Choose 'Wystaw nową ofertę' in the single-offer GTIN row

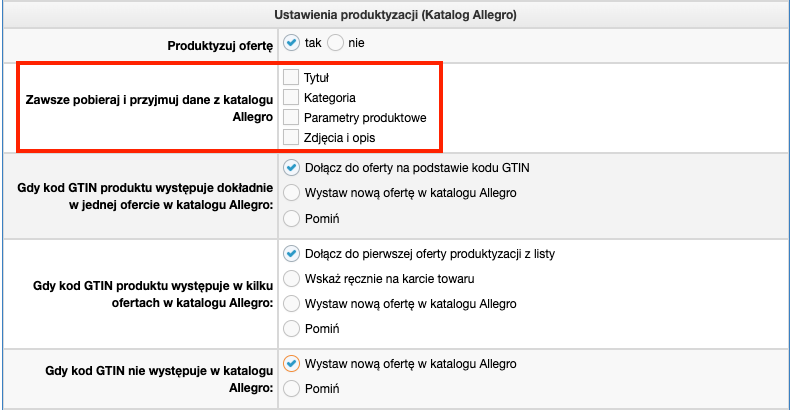291,193
